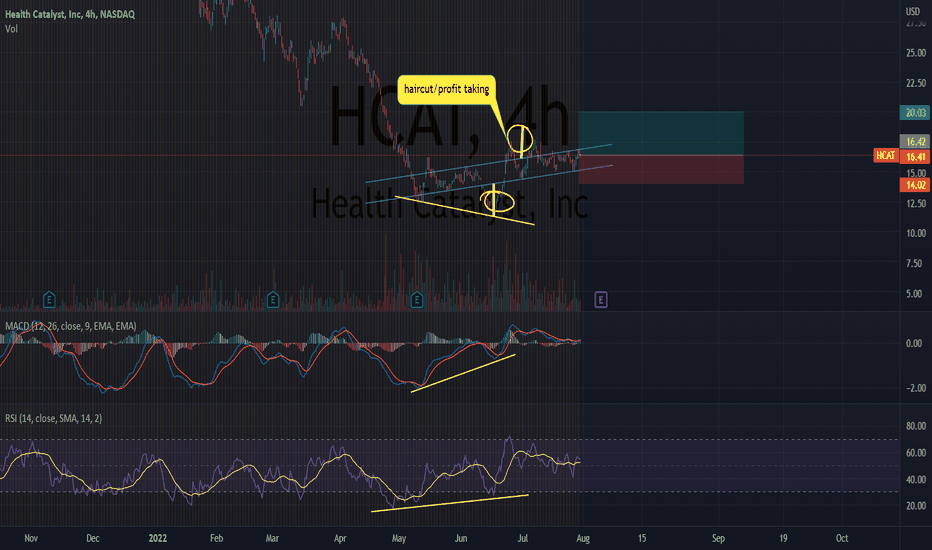932x550 pixels.
Task: Click the Oct label on time axis
Action: click(x=842, y=538)
